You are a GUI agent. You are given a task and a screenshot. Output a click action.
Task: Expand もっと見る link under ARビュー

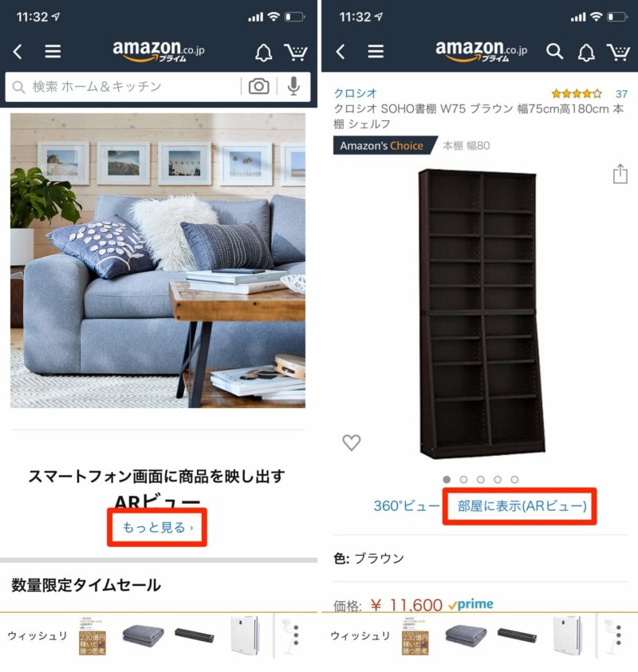pos(157,527)
